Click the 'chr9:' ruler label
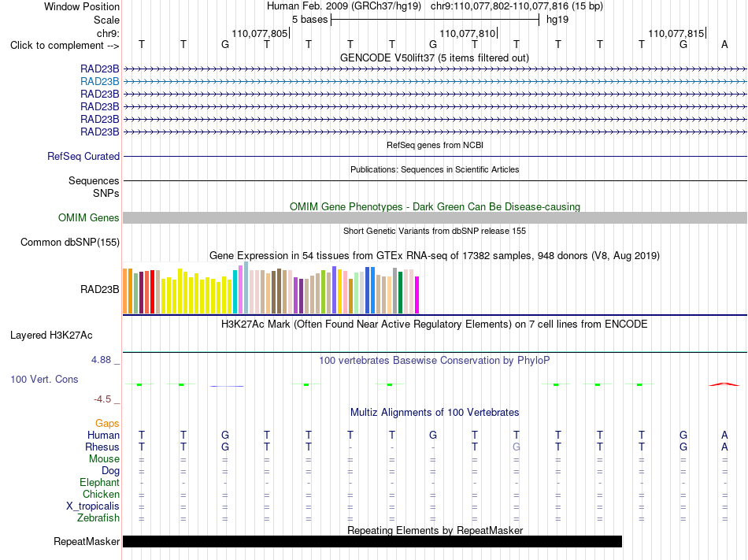 (108, 33)
